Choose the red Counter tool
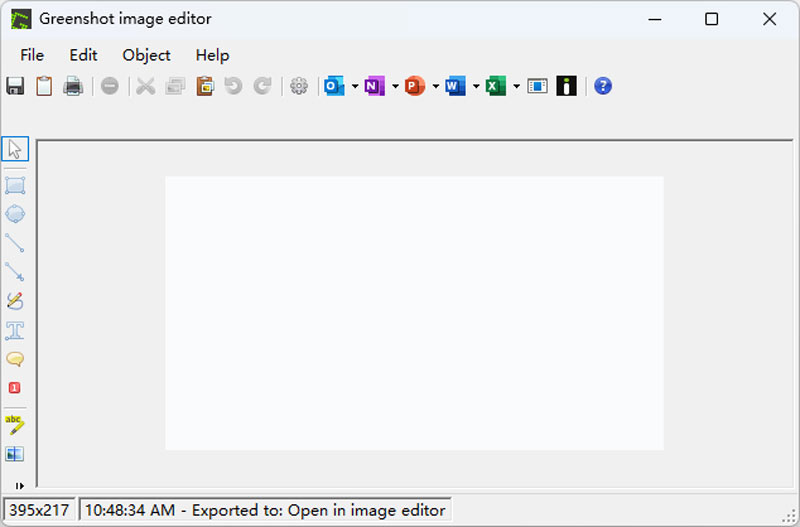 15,387
